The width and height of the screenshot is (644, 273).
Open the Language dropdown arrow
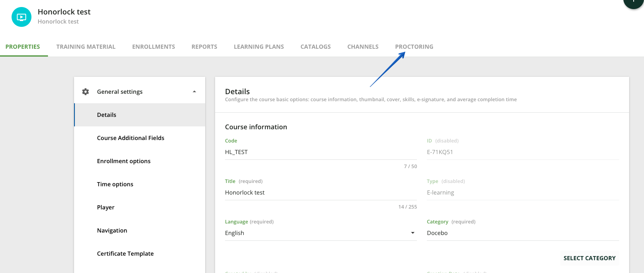[412, 233]
